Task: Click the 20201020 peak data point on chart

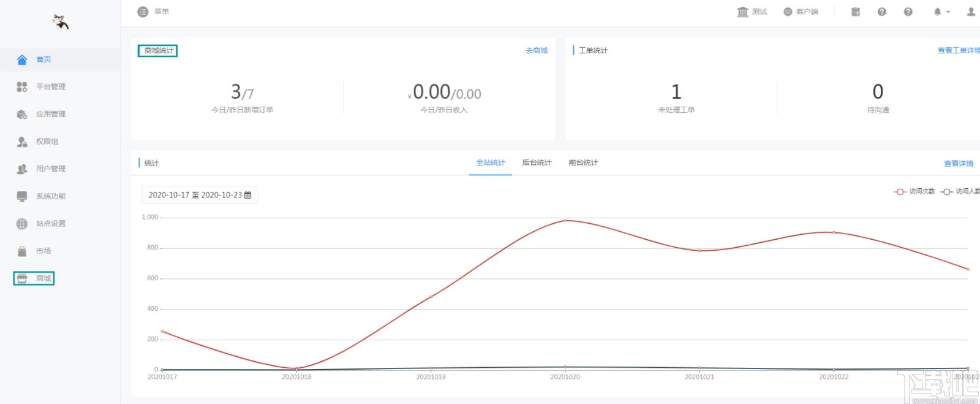Action: 565,221
